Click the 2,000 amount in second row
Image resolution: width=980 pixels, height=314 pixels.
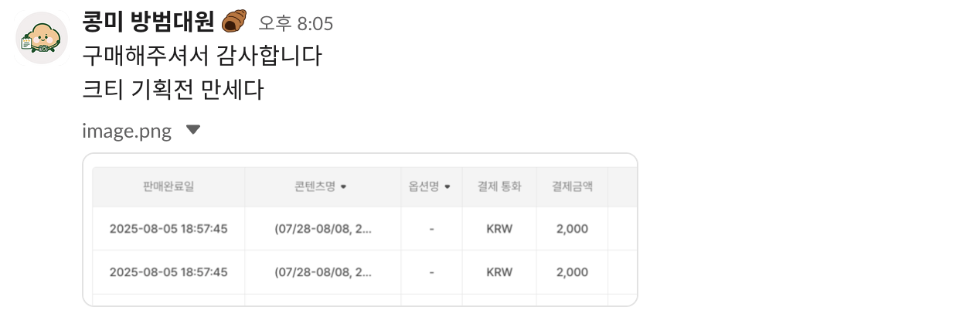[572, 272]
